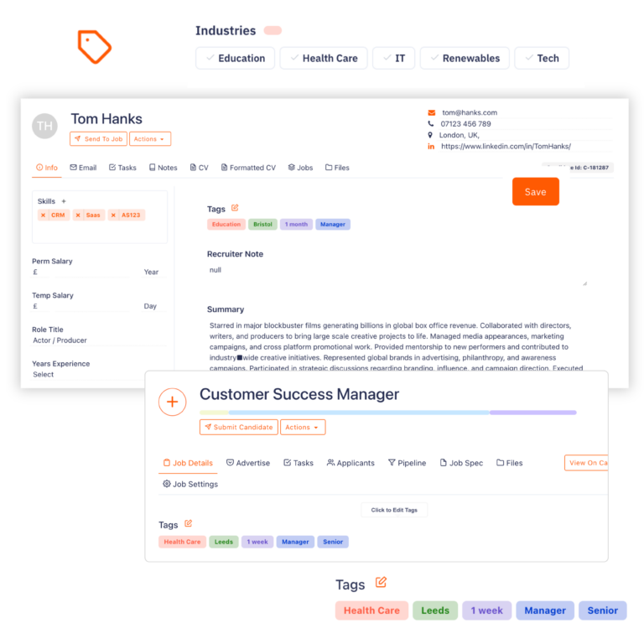Click the Senior tag in job card
This screenshot has width=644, height=644.
point(333,542)
